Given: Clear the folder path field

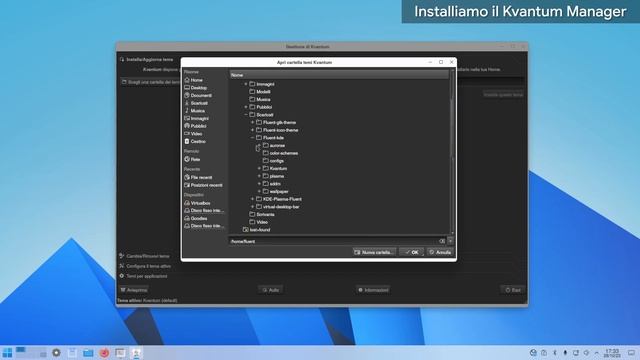Looking at the screenshot, I should [442, 241].
